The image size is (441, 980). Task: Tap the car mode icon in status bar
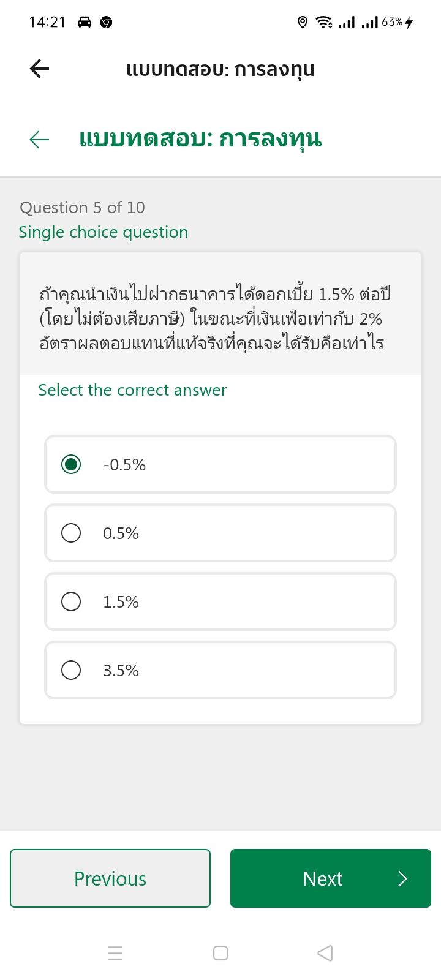click(x=85, y=23)
